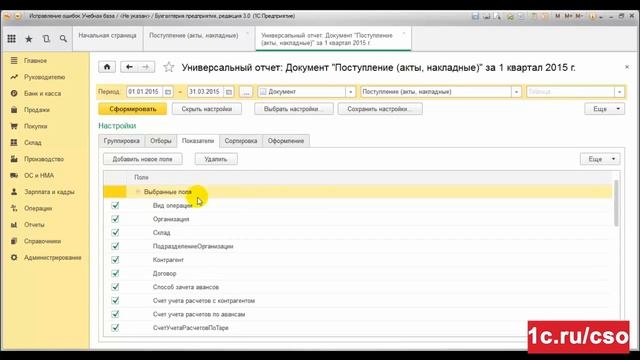This screenshot has height=360, width=640.
Task: Open Покупки section in sidebar
Action: coord(36,126)
